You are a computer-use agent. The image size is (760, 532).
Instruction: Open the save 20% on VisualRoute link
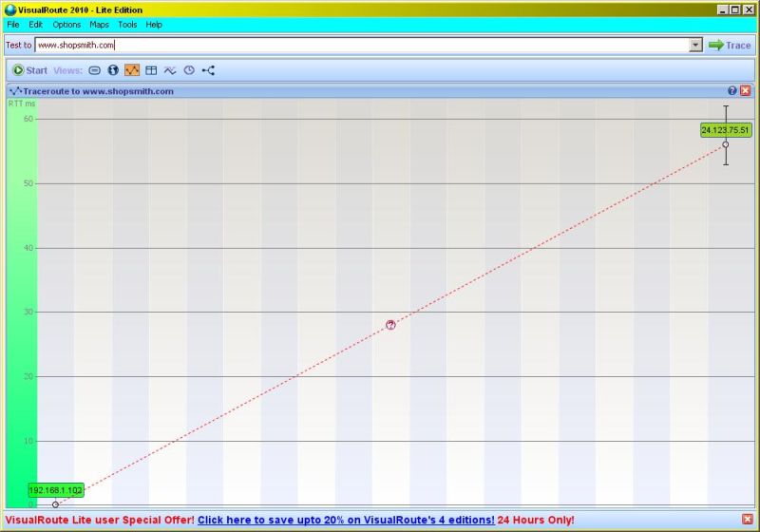[346, 520]
